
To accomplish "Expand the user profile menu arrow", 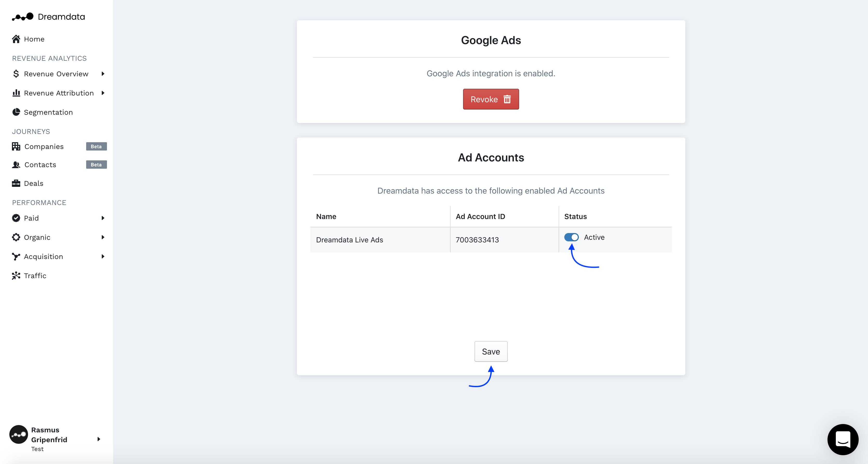I will click(99, 439).
